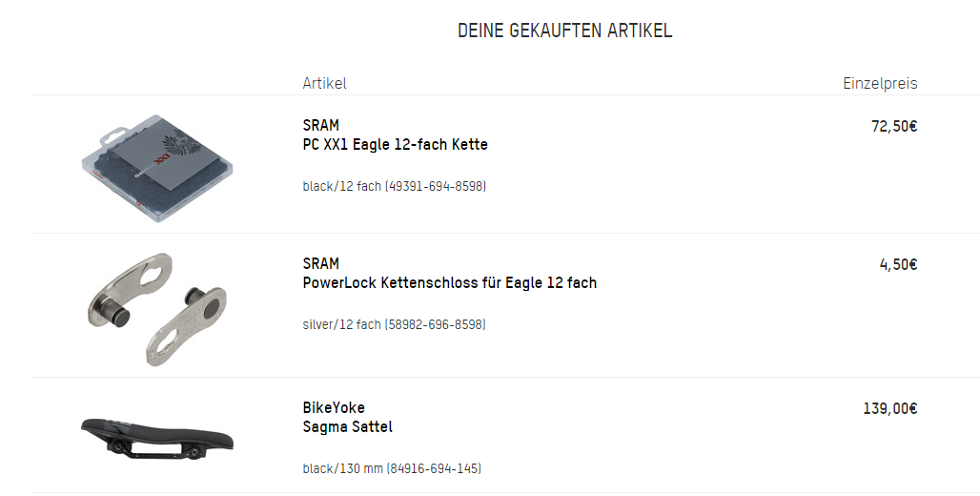The image size is (980, 496).
Task: Open the Sagma Sattel product page
Action: click(347, 427)
